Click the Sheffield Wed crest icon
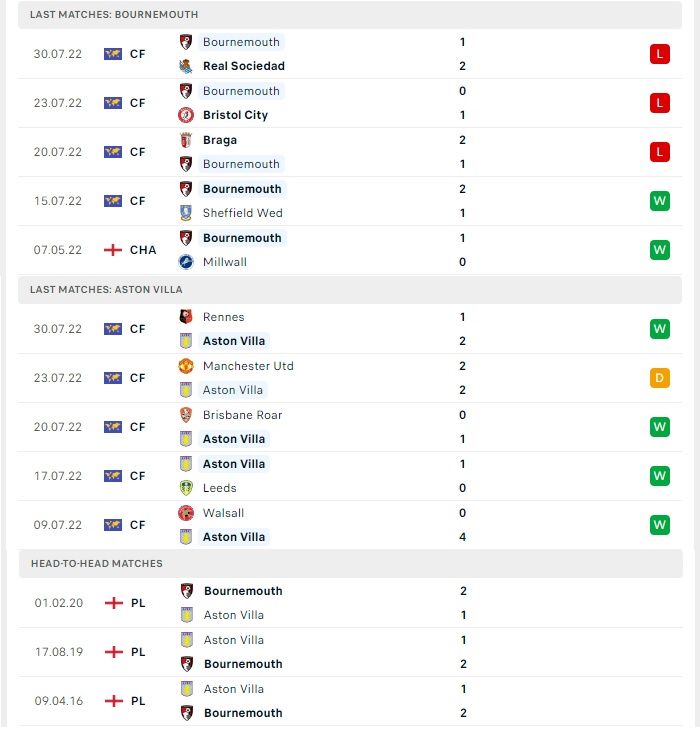Image resolution: width=700 pixels, height=729 pixels. tap(186, 213)
